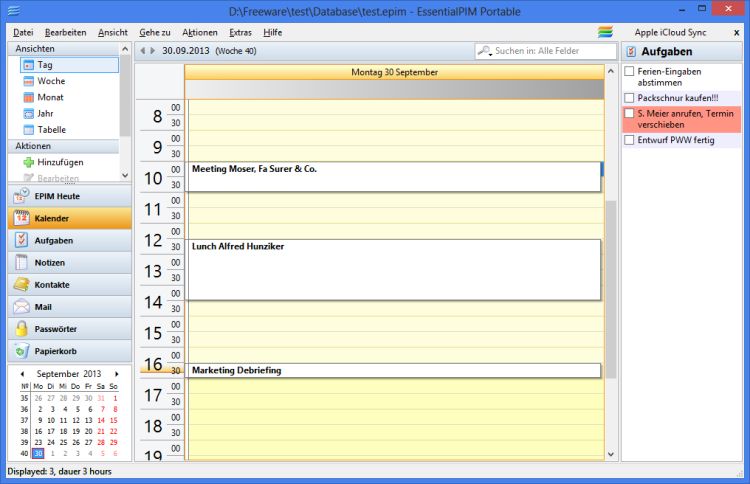This screenshot has width=750, height=484.
Task: Go to previous day using left arrow
Action: point(141,51)
